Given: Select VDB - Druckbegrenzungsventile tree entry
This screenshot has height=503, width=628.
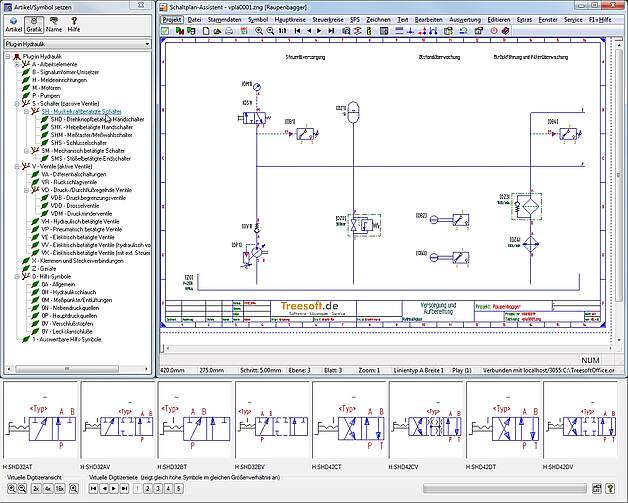Looking at the screenshot, I should 90,197.
